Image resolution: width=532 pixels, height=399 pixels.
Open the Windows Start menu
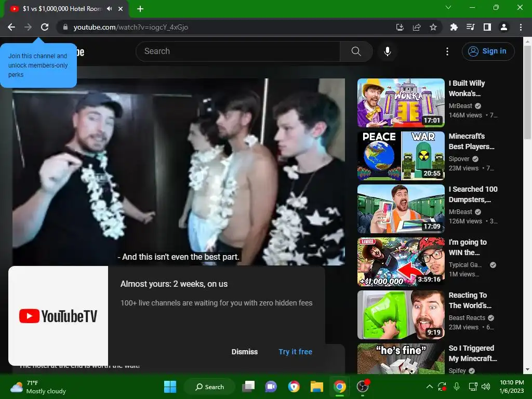click(x=170, y=387)
